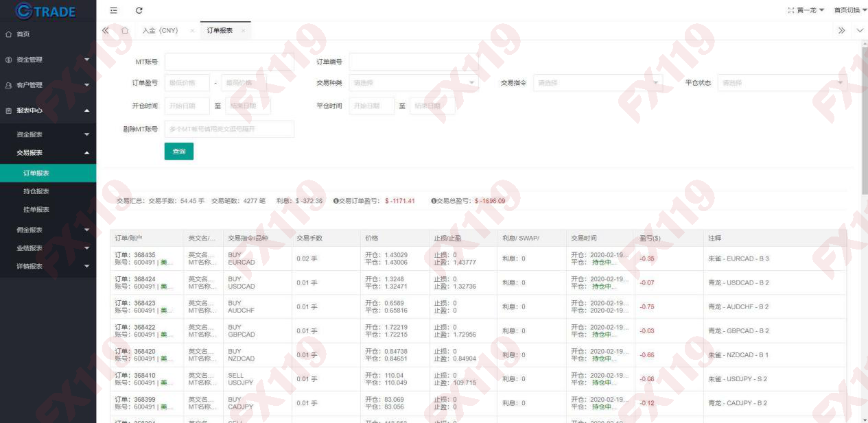Image resolution: width=868 pixels, height=423 pixels.
Task: Open 挂单报表 in the sidebar
Action: tap(36, 210)
